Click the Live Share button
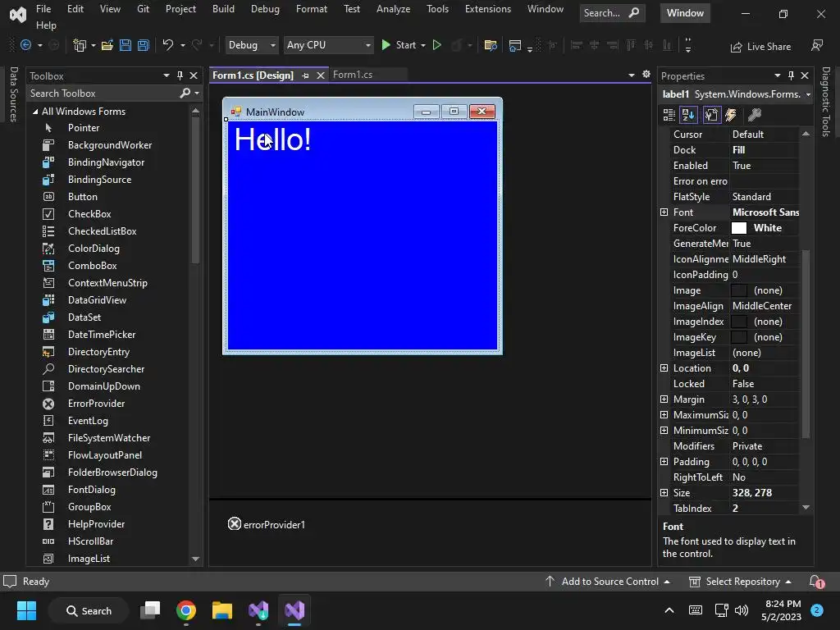 (760, 47)
